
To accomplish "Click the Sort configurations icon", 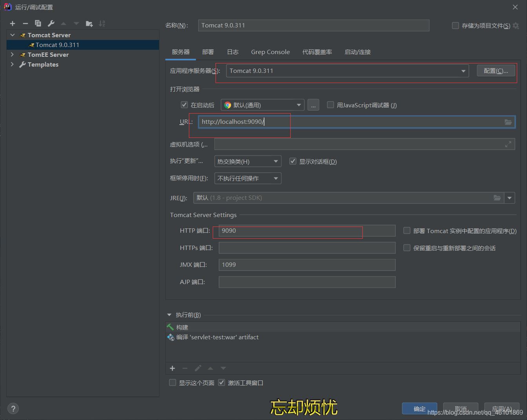I will (102, 24).
